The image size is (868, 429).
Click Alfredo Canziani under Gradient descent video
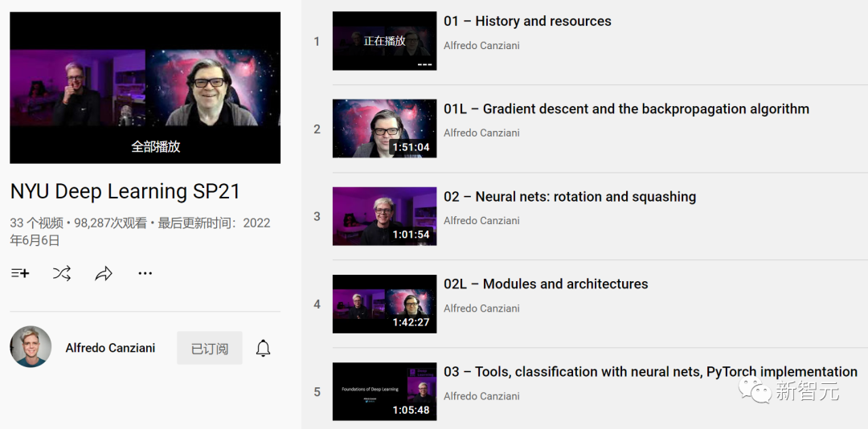[481, 133]
